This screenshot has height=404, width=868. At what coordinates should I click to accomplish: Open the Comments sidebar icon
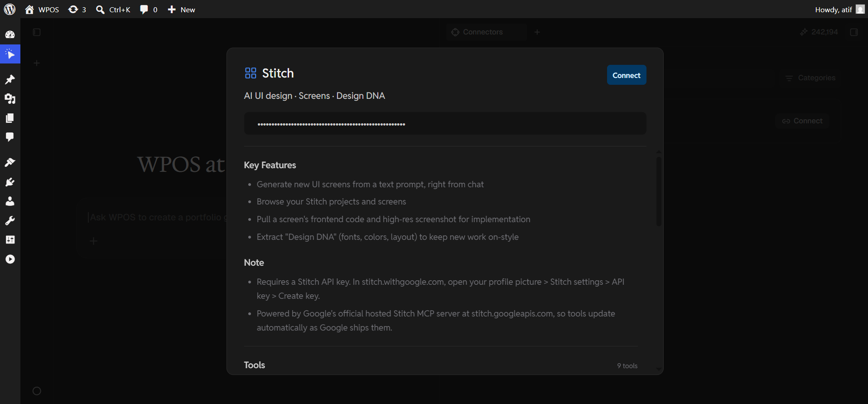[10, 137]
